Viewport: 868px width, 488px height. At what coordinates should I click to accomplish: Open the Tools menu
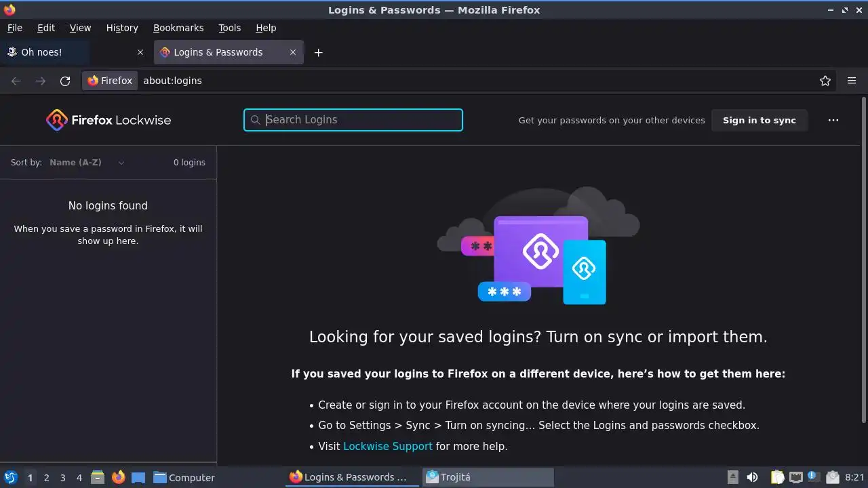point(230,28)
